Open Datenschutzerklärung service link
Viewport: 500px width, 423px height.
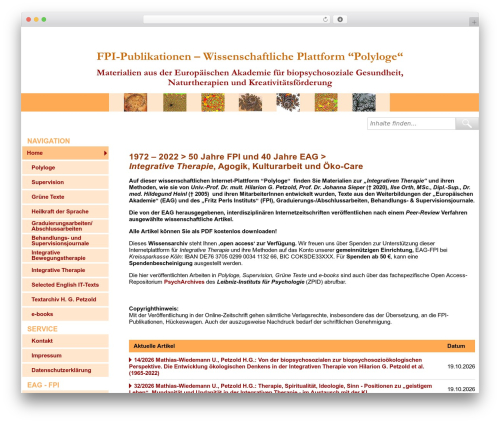tap(65, 370)
